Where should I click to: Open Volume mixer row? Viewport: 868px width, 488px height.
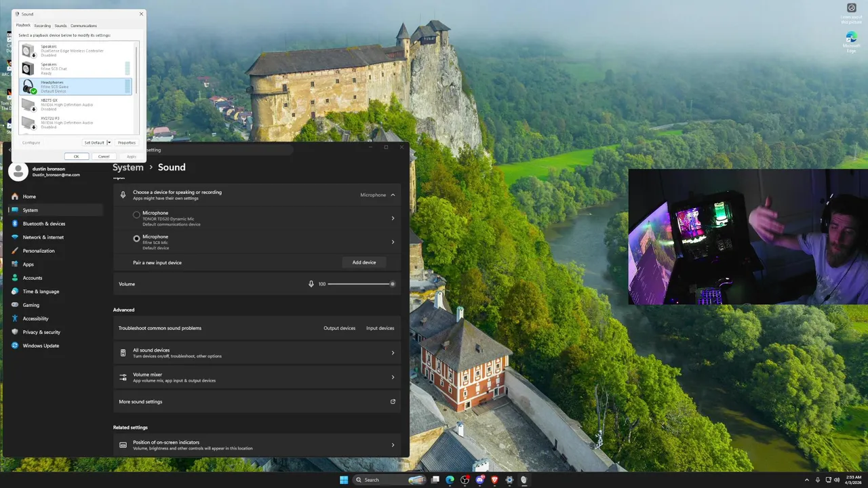pyautogui.click(x=257, y=378)
